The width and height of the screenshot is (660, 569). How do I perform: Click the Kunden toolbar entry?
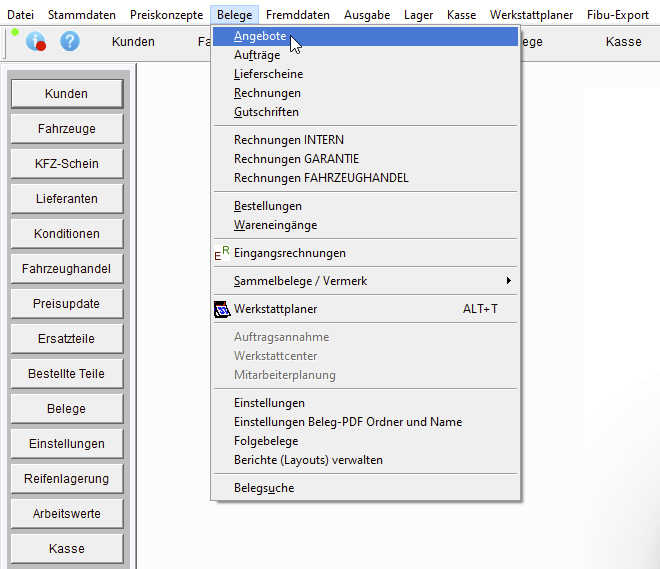point(133,42)
